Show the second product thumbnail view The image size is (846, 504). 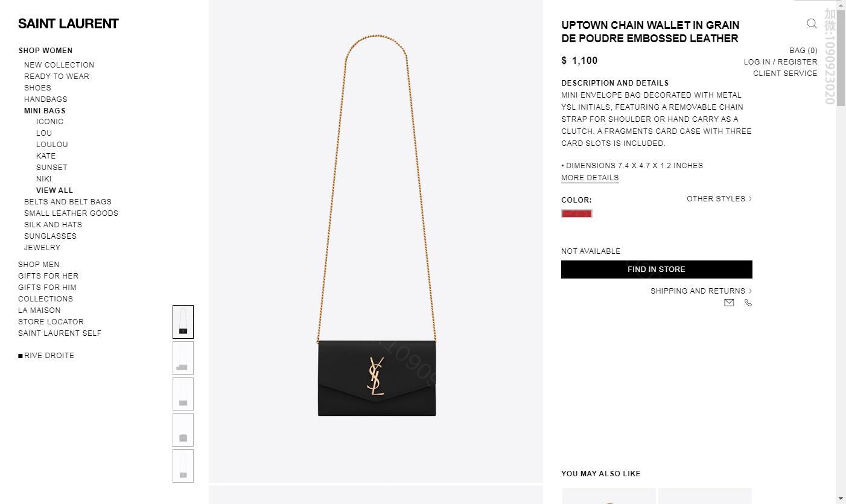(x=183, y=358)
